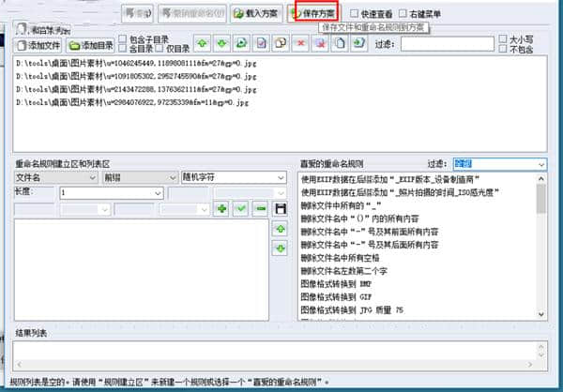563x392 pixels.
Task: Click the green-arrow import page icon beside filter label
Action: [x=359, y=44]
